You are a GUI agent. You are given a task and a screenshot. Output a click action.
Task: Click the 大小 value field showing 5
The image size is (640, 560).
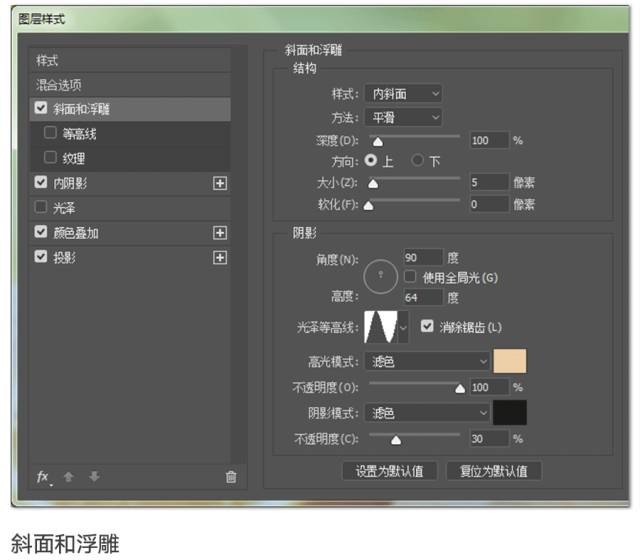489,182
